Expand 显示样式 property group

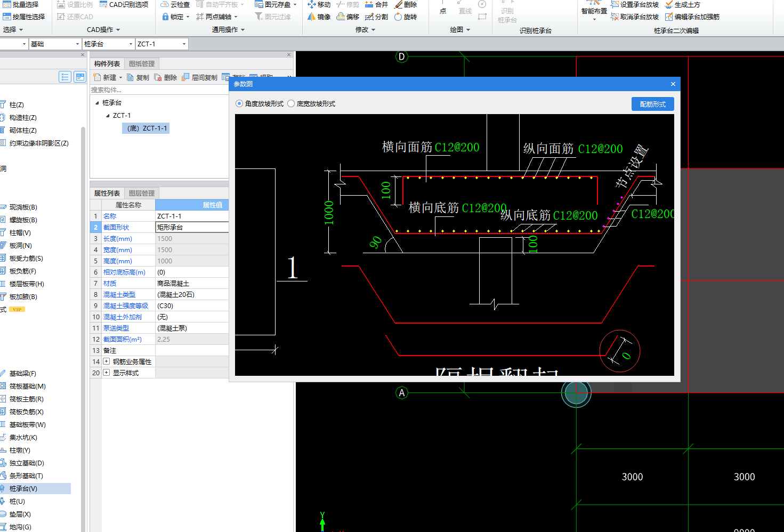(x=107, y=373)
